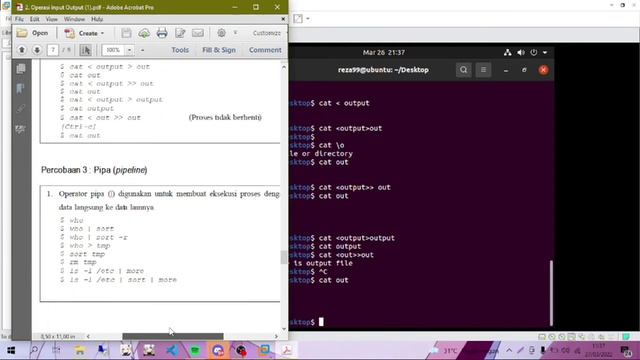Click the Edit text pencil icon
640x360 pixels.
click(x=180, y=33)
